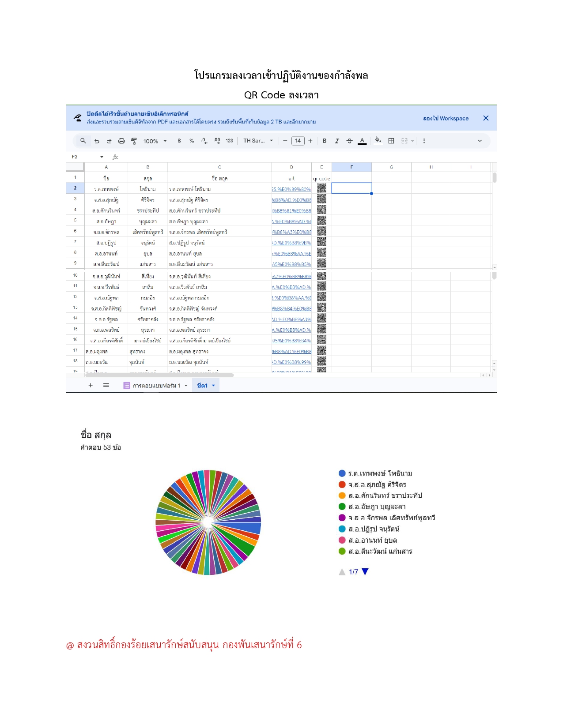
Task: Undo the last action
Action: point(97,141)
